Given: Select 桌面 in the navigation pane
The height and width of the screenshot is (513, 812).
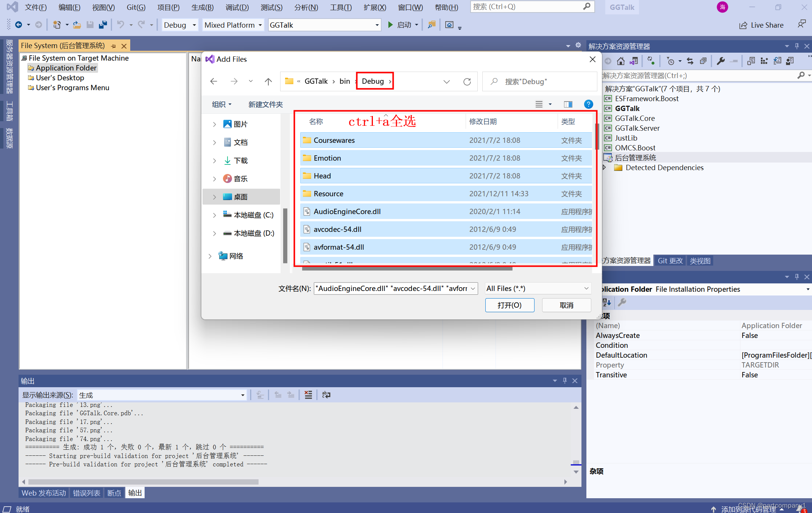Looking at the screenshot, I should 241,197.
